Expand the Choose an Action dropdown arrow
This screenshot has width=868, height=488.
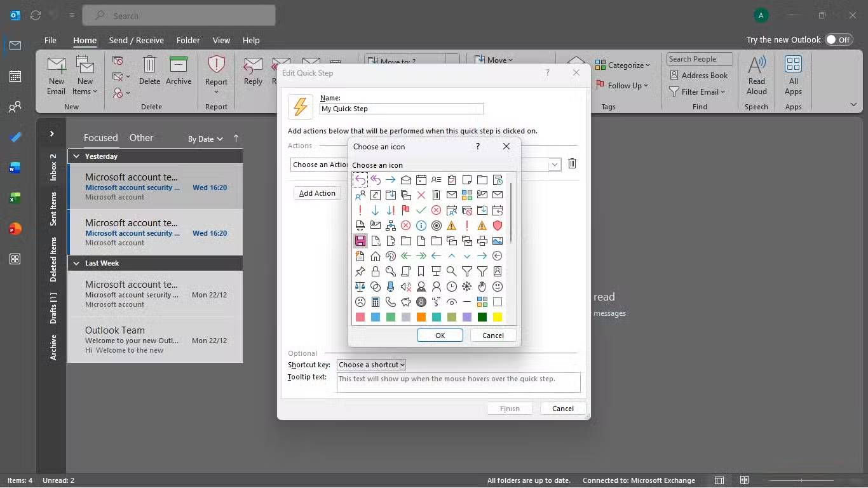tap(555, 165)
